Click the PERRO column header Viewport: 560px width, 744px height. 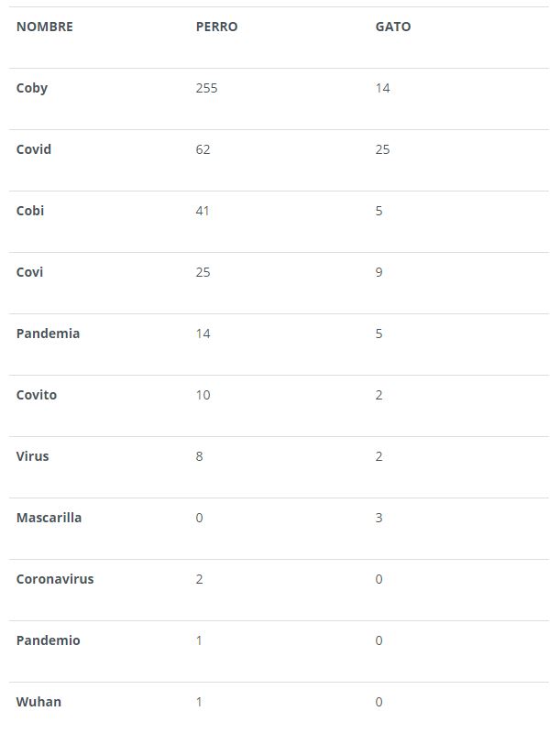[x=216, y=27]
